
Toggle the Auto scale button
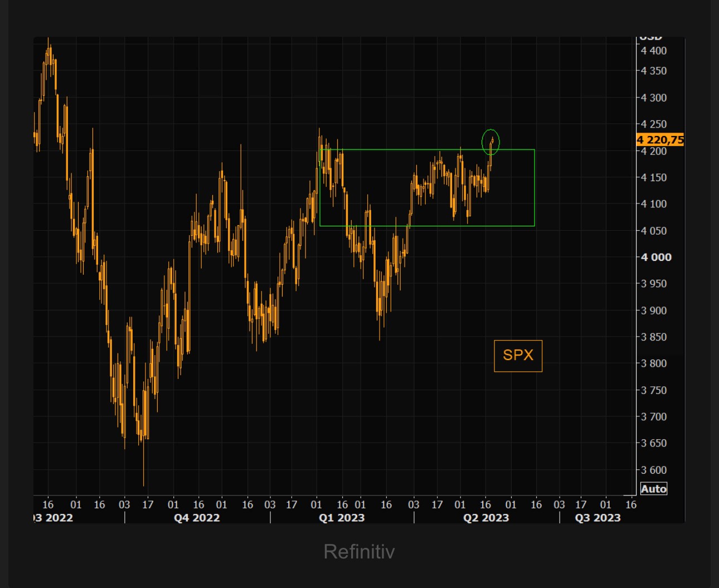(653, 489)
